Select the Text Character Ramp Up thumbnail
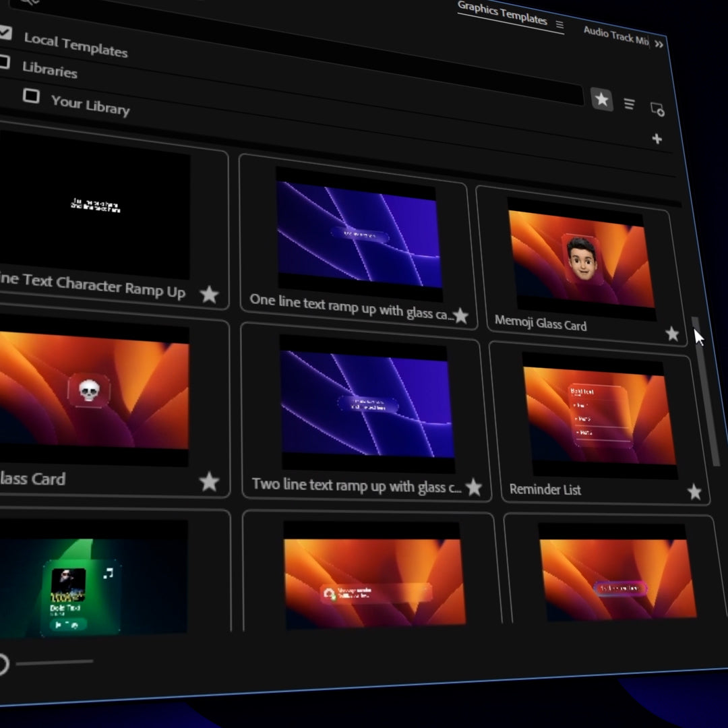728x728 pixels. (94, 205)
